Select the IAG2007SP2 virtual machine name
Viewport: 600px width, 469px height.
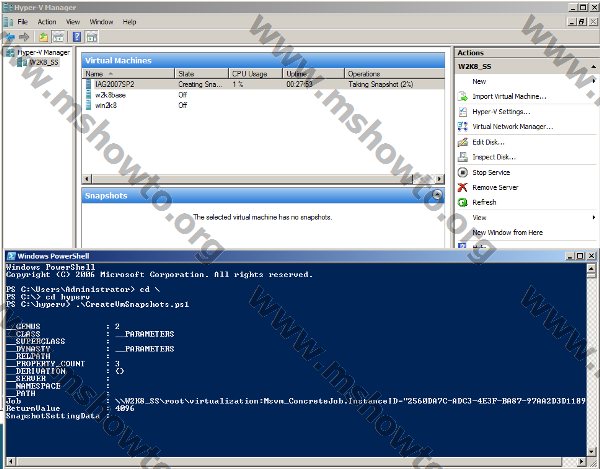tap(114, 84)
